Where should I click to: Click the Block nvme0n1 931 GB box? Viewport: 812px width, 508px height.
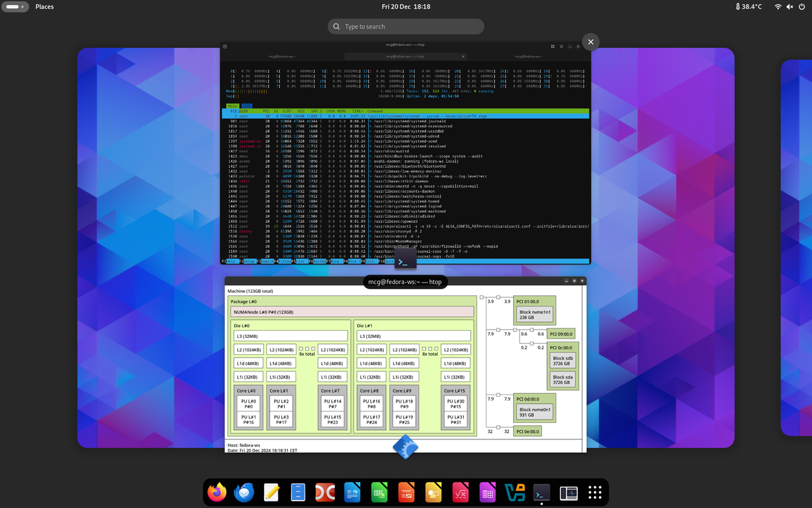(x=535, y=411)
